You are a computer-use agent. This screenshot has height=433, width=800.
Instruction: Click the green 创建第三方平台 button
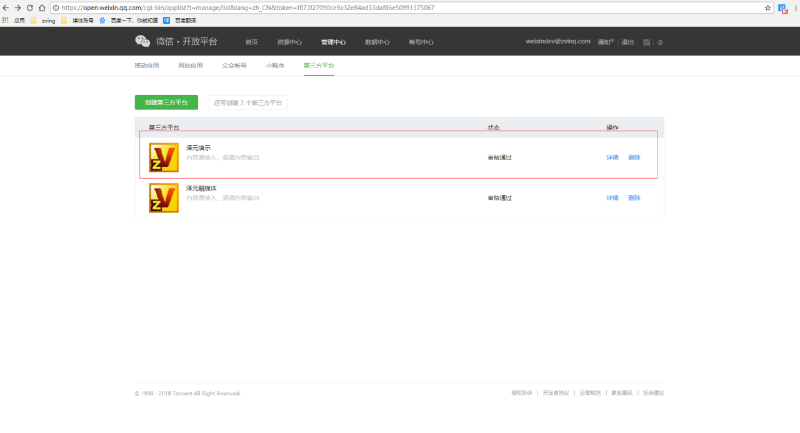pos(166,103)
